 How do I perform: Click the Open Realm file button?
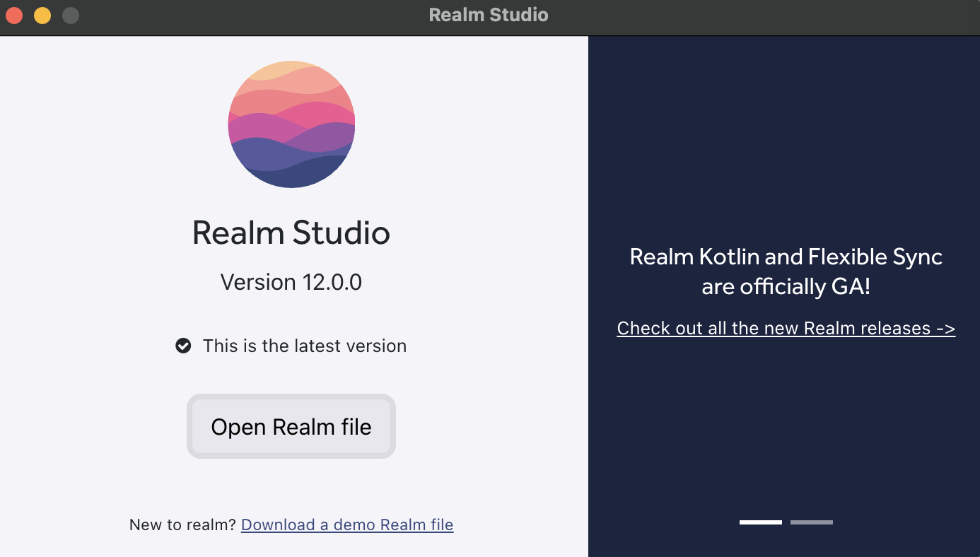[x=291, y=426]
